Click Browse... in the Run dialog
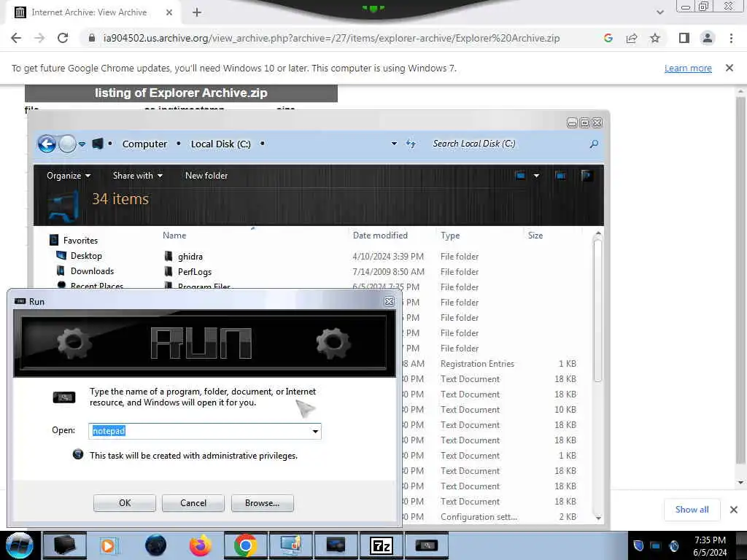This screenshot has width=747, height=560. [262, 503]
